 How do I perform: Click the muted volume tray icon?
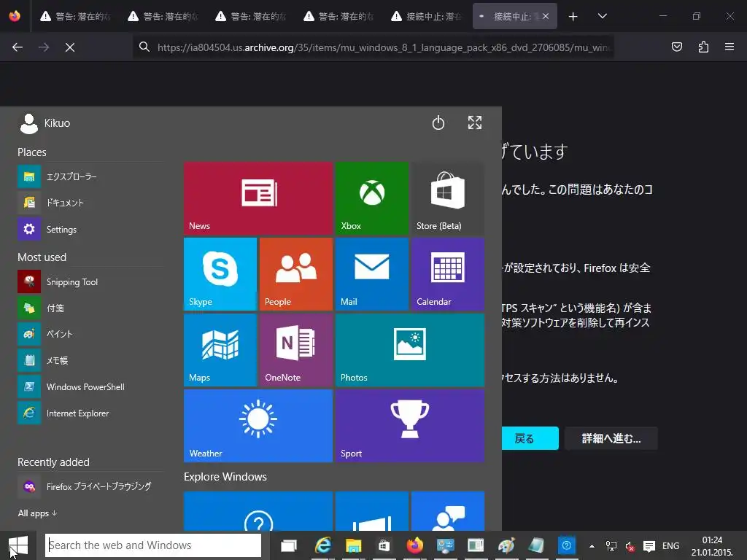(630, 546)
